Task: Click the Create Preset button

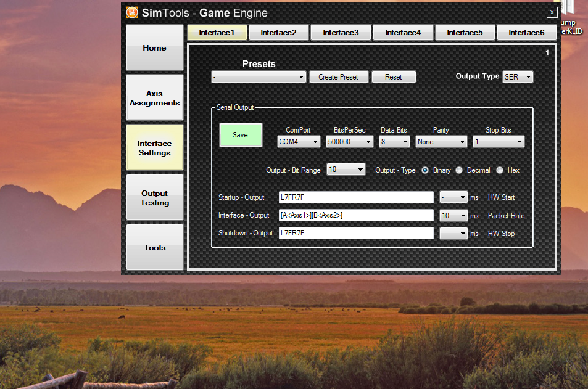Action: tap(339, 77)
